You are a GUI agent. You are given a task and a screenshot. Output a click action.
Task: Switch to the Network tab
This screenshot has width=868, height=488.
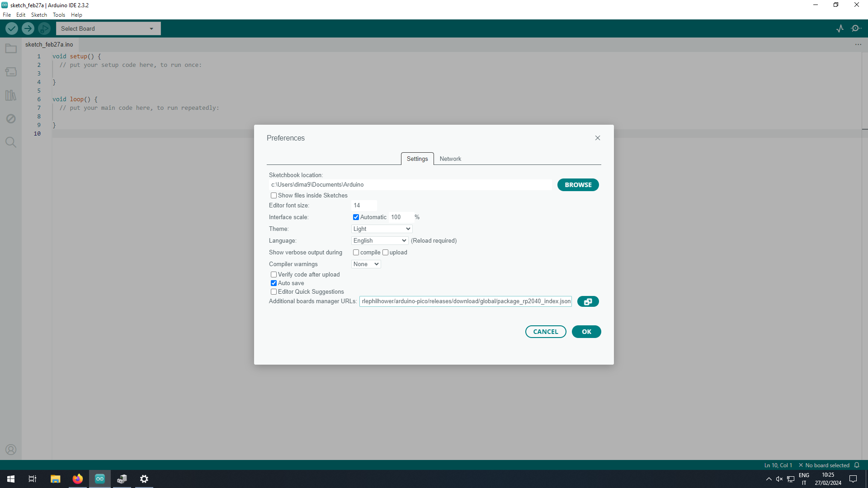450,159
